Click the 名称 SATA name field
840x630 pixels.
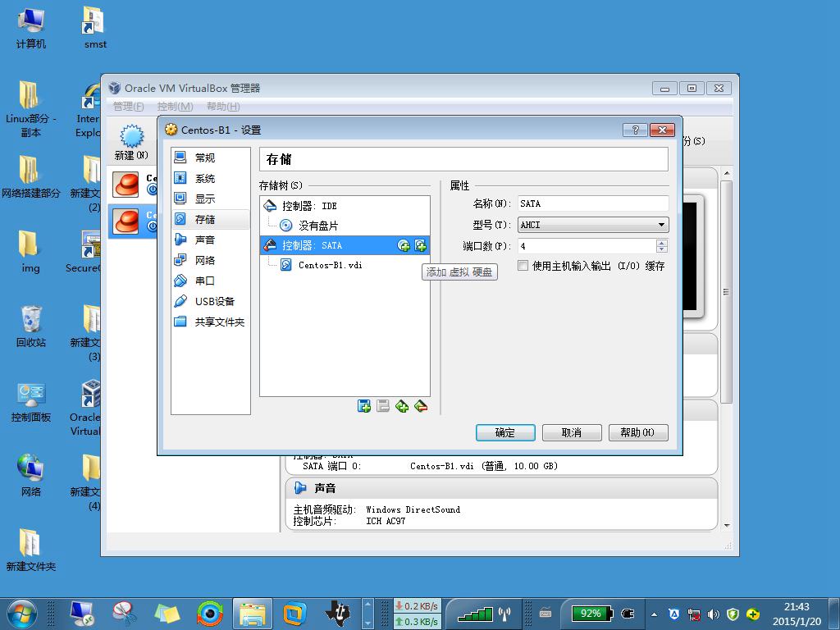[x=593, y=203]
